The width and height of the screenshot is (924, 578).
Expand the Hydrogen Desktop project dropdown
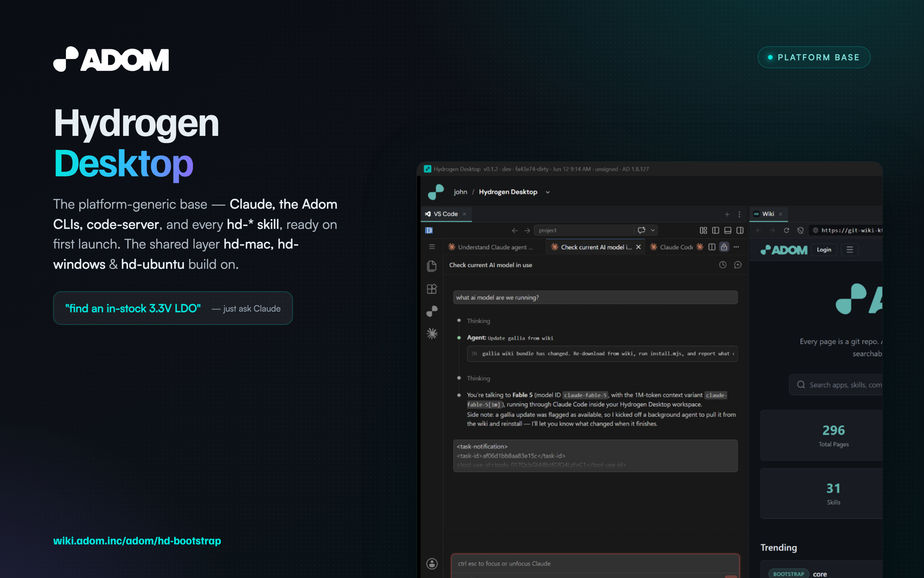click(x=547, y=192)
